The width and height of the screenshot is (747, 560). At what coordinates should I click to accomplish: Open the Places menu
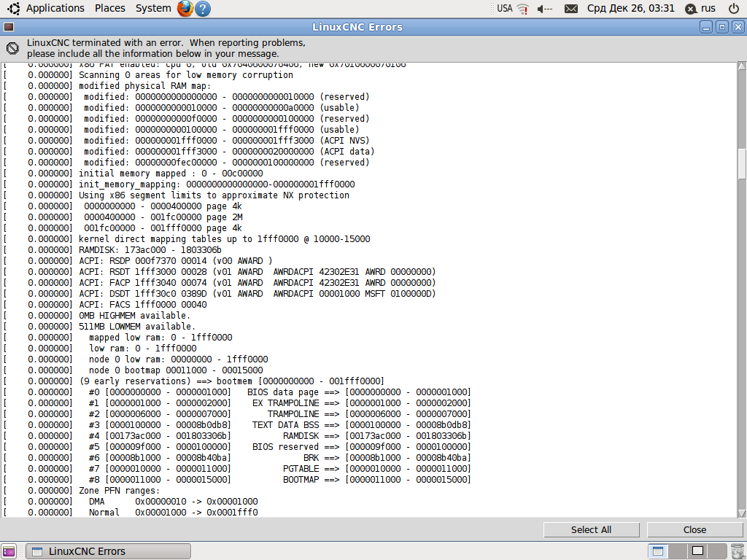pyautogui.click(x=110, y=8)
